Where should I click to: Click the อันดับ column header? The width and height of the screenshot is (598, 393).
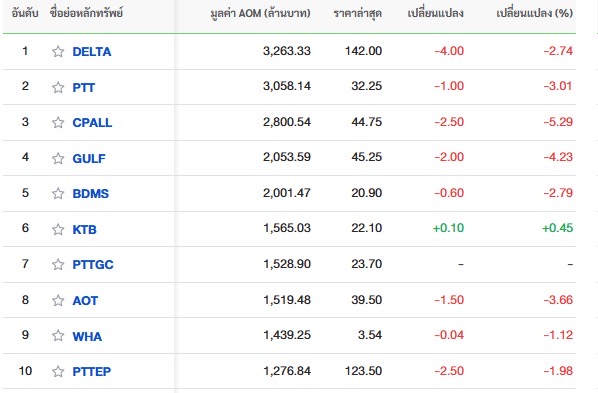(x=25, y=13)
